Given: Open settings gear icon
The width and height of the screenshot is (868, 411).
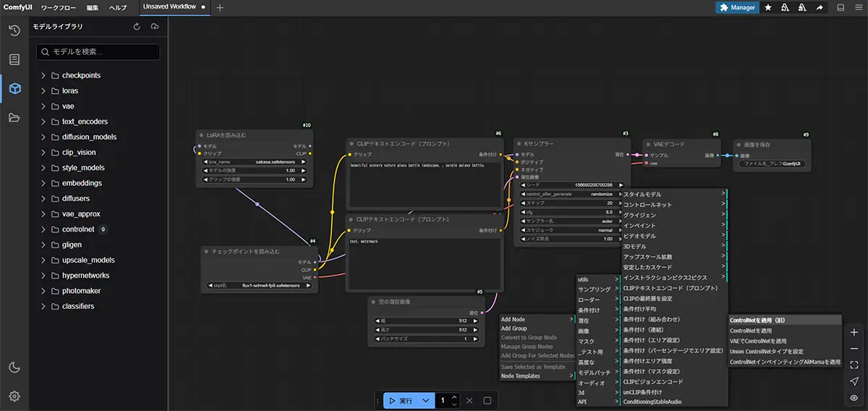Looking at the screenshot, I should 14,396.
